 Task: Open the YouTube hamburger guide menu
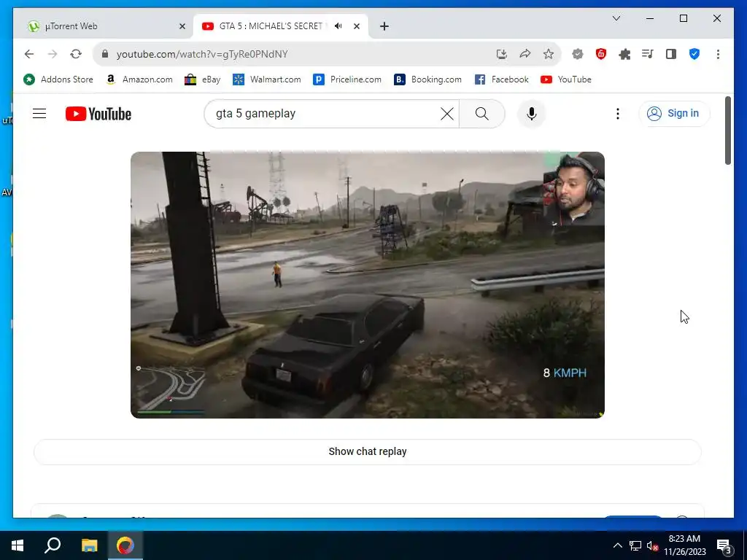[x=39, y=113]
